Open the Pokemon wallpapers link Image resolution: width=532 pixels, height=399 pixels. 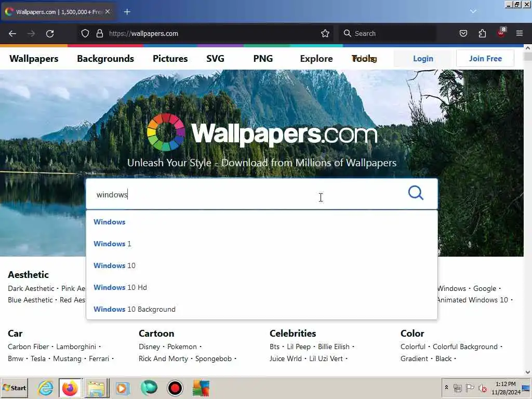pos(182,347)
